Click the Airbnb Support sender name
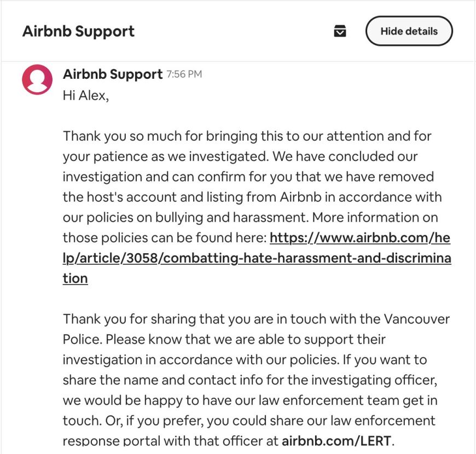 (x=113, y=74)
